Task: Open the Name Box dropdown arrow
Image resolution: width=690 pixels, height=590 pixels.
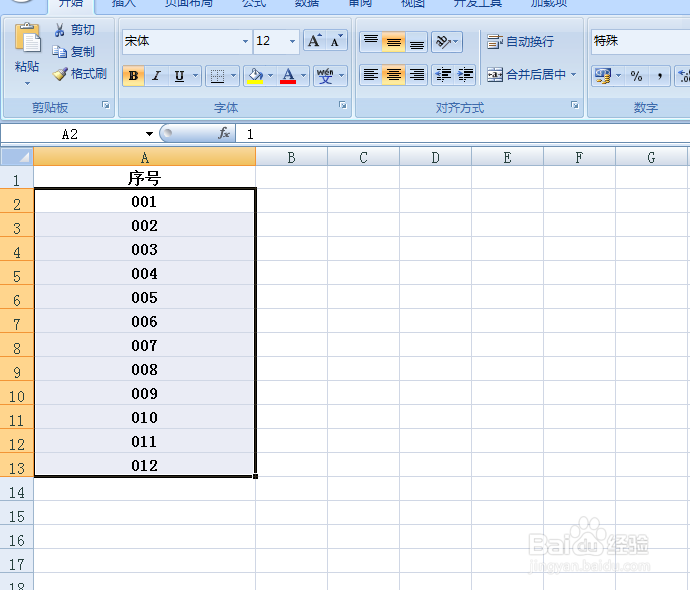Action: [149, 134]
